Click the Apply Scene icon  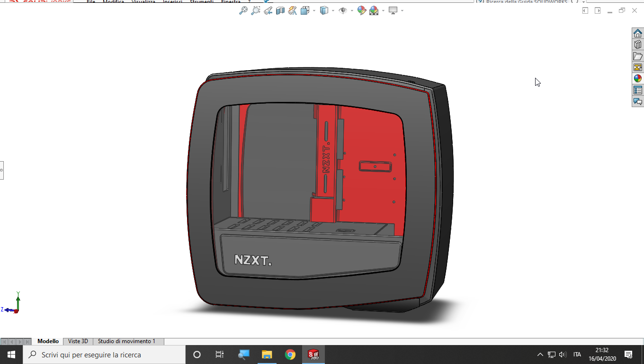[374, 10]
